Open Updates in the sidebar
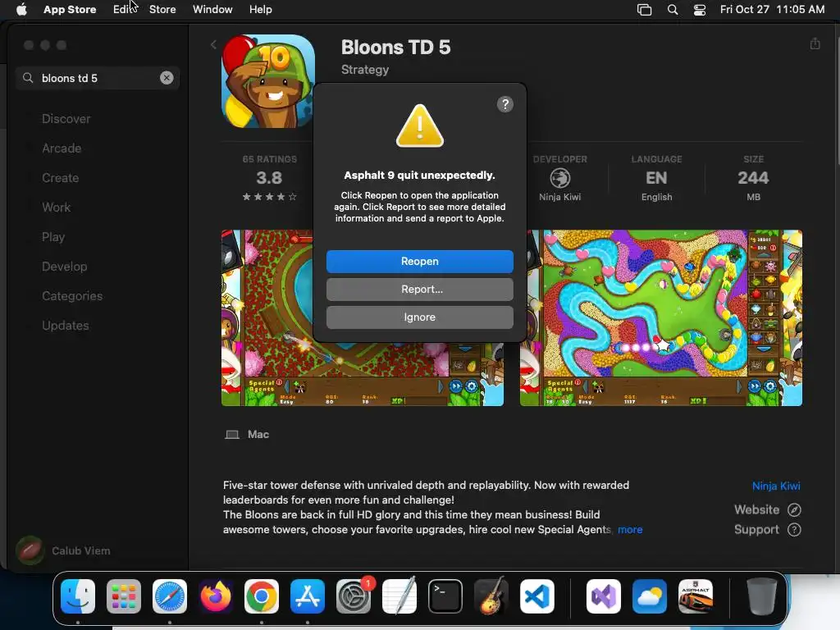This screenshot has height=630, width=840. (x=66, y=325)
